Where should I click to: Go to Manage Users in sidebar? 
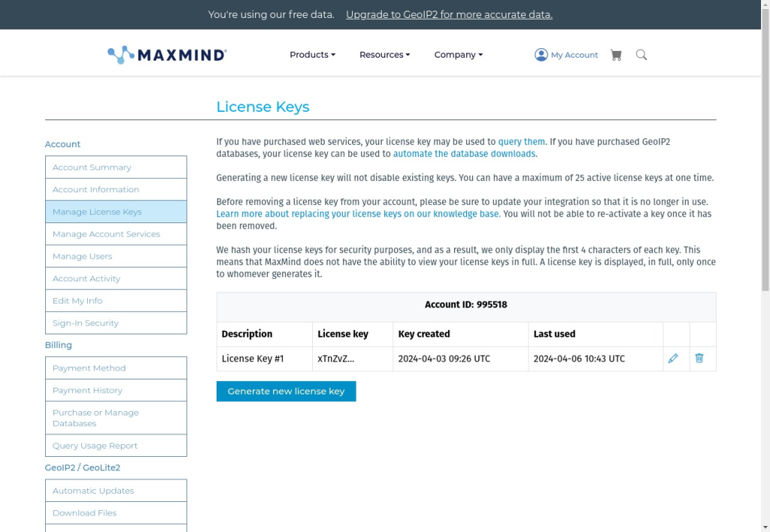[x=116, y=256]
